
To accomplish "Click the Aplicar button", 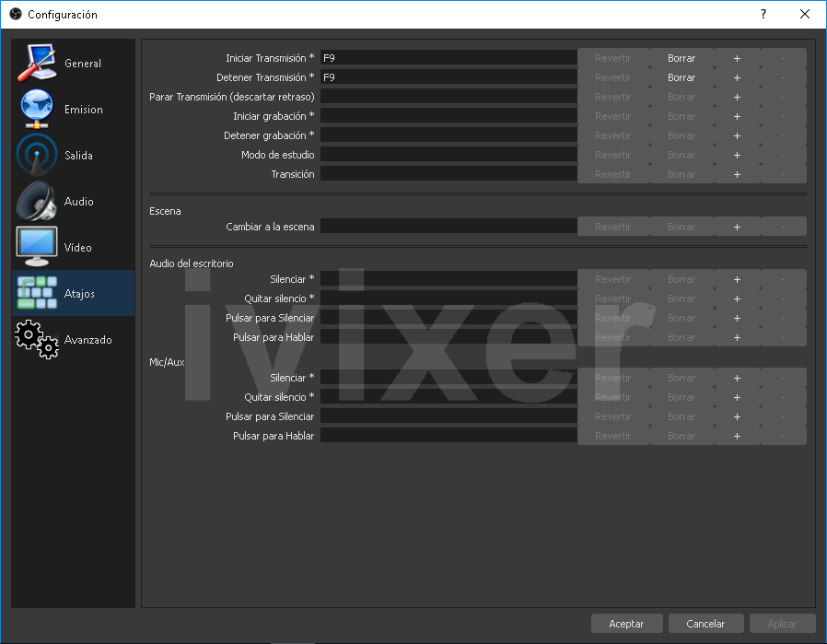I will pos(782,624).
